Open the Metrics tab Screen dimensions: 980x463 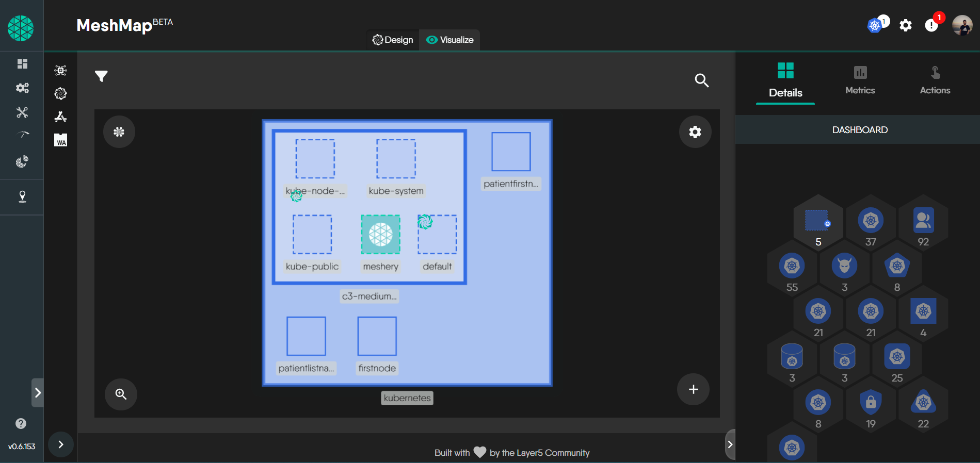[x=860, y=81]
